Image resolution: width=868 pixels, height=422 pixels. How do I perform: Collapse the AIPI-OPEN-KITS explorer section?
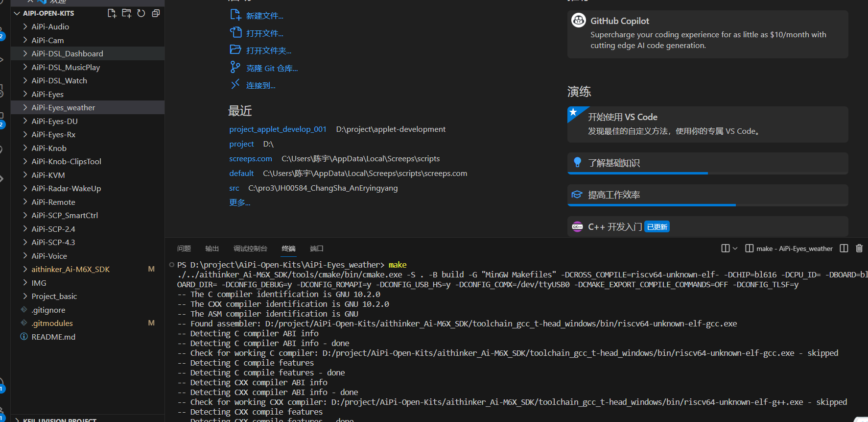pyautogui.click(x=17, y=13)
